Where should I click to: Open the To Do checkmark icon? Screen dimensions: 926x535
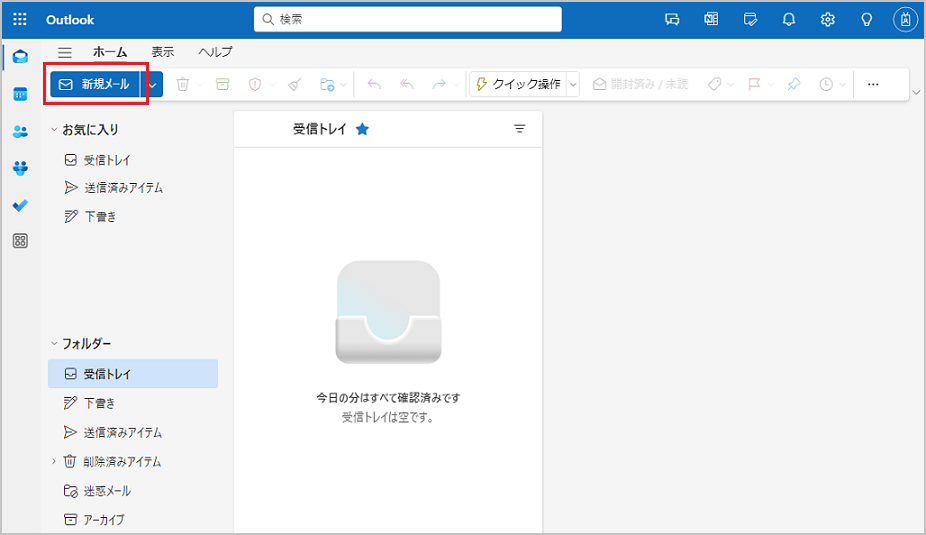(x=20, y=205)
